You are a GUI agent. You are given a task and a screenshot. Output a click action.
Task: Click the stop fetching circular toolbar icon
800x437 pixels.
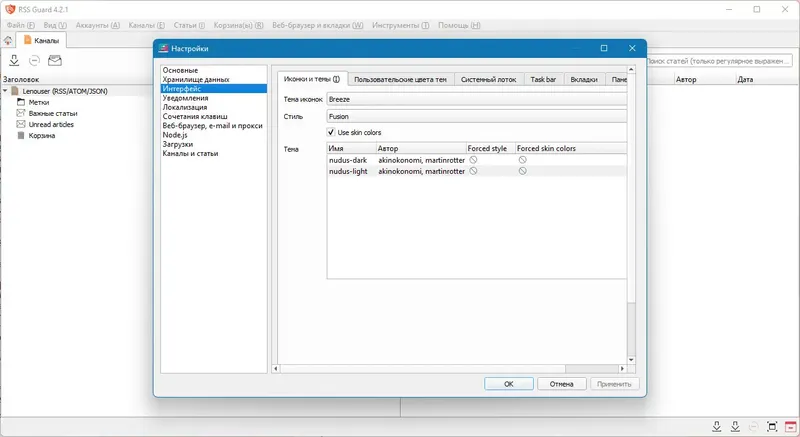click(x=34, y=61)
